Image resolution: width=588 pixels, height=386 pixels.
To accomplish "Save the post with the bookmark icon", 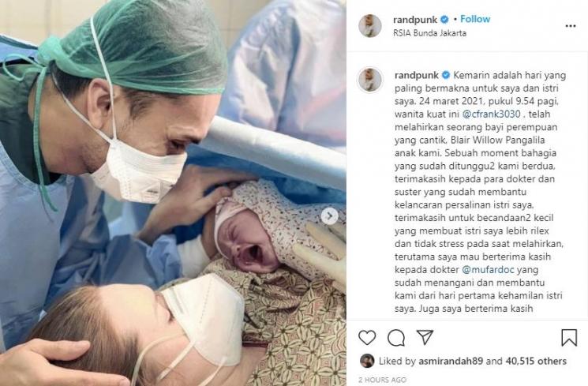I will 569,338.
